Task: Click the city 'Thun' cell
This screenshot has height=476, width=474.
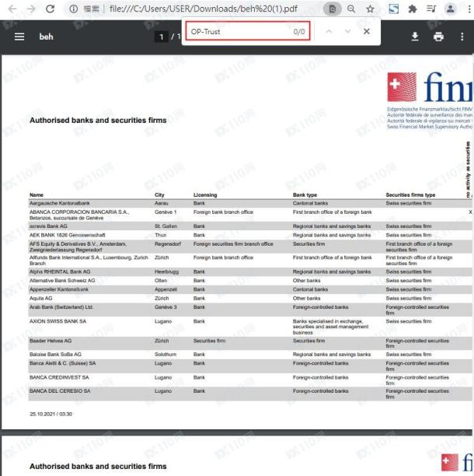Action: 160,235
